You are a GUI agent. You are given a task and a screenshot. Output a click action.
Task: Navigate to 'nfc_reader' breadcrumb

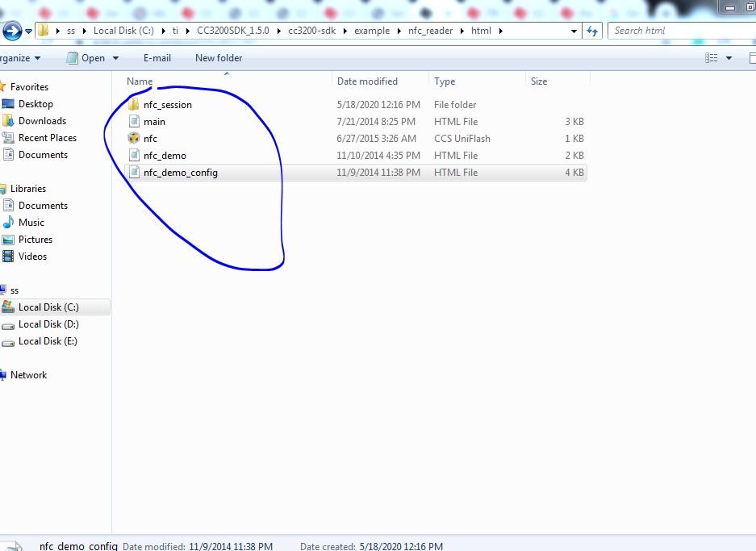coord(431,31)
